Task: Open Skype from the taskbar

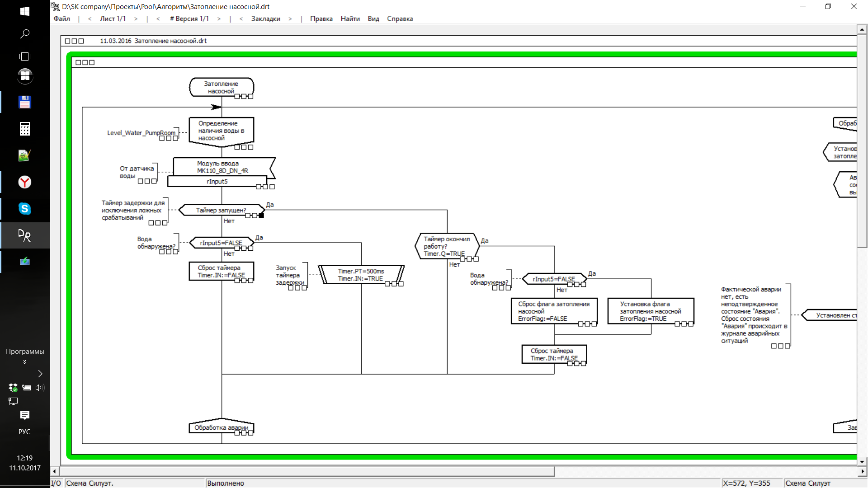Action: (24, 209)
